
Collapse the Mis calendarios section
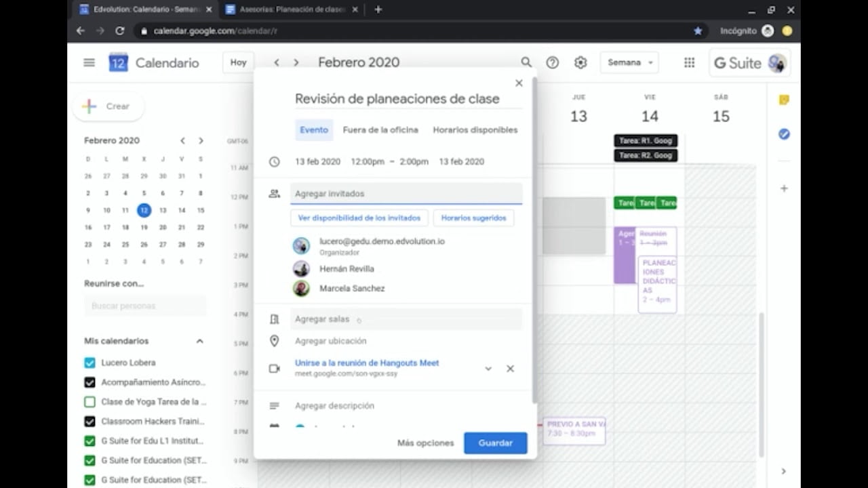(x=199, y=341)
